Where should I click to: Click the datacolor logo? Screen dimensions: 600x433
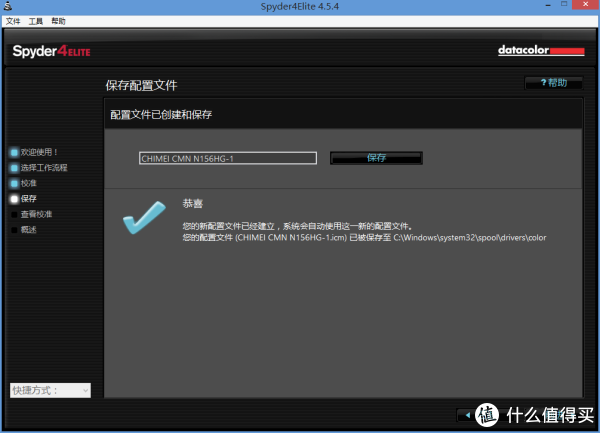(541, 50)
